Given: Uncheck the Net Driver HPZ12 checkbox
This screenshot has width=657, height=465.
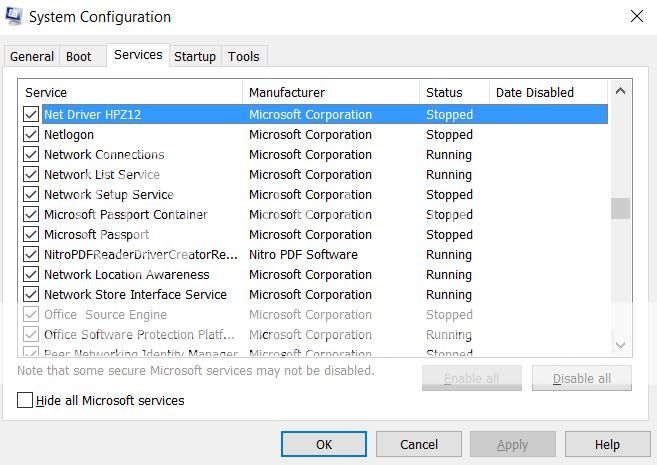Looking at the screenshot, I should [x=31, y=114].
